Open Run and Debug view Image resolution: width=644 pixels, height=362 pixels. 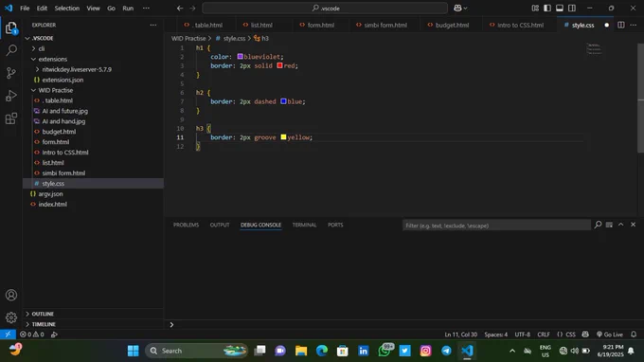pyautogui.click(x=11, y=96)
